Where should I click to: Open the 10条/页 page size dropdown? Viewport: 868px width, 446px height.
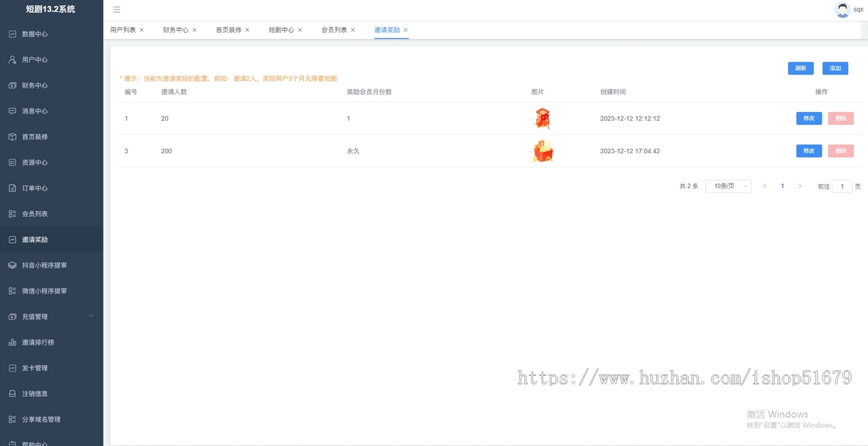click(x=728, y=186)
